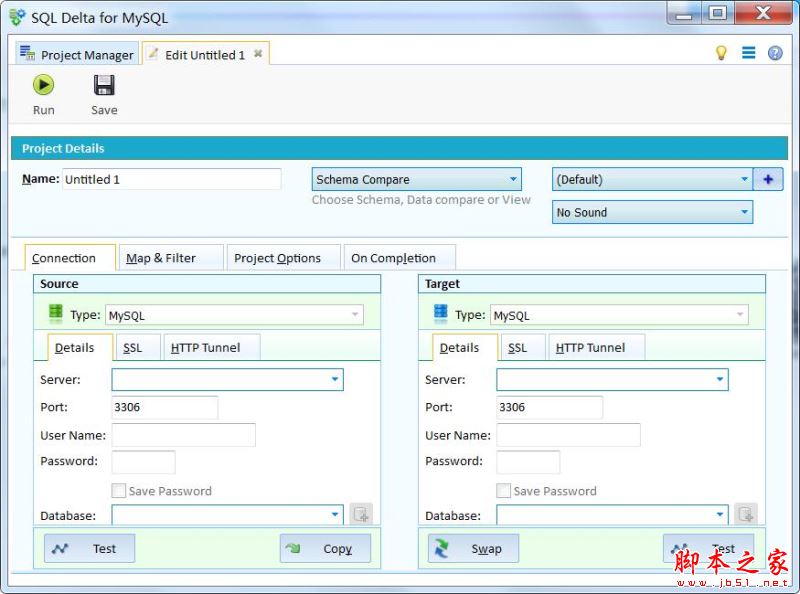Copy source settings to target
Image resolution: width=800 pixels, height=594 pixels.
325,548
